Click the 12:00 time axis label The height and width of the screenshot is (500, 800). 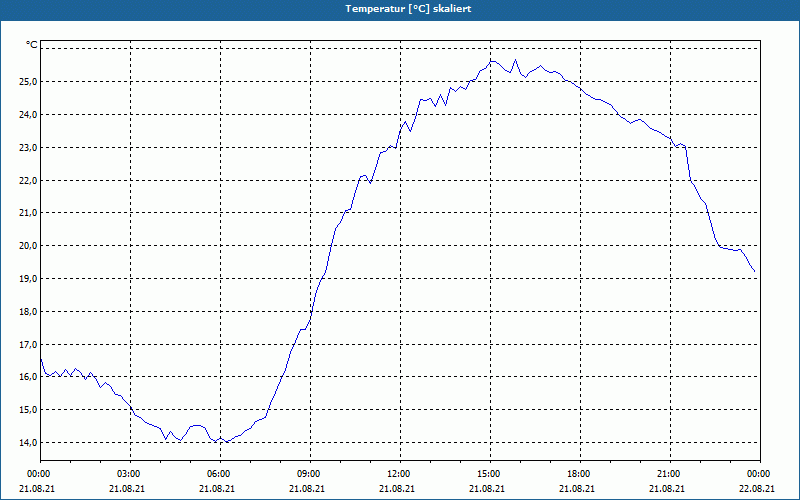point(396,473)
